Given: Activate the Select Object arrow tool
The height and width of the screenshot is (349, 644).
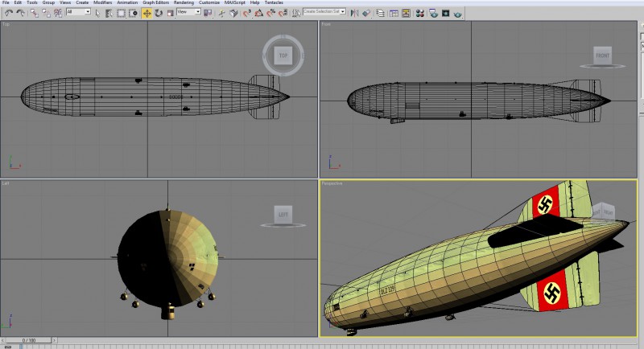Looking at the screenshot, I should (x=97, y=13).
